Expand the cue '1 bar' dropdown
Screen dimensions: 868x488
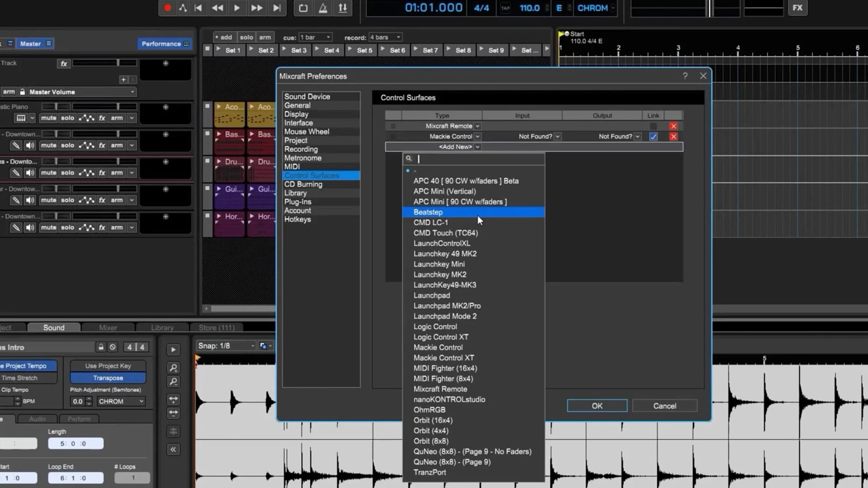coord(315,37)
